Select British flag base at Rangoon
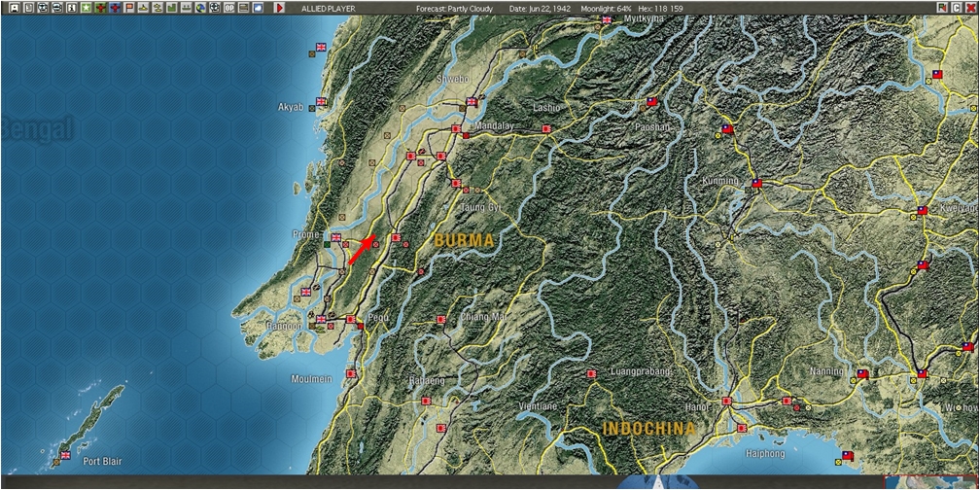The height and width of the screenshot is (490, 980). coord(321,319)
